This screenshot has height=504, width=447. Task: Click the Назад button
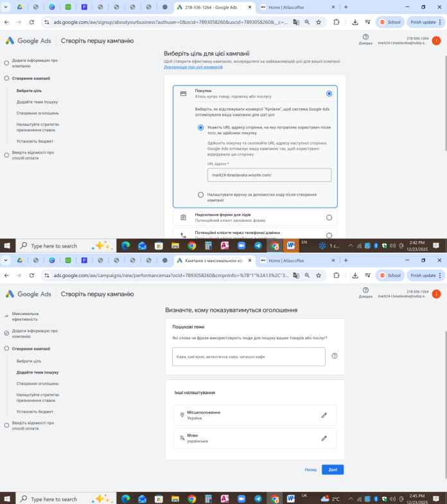coord(311,469)
